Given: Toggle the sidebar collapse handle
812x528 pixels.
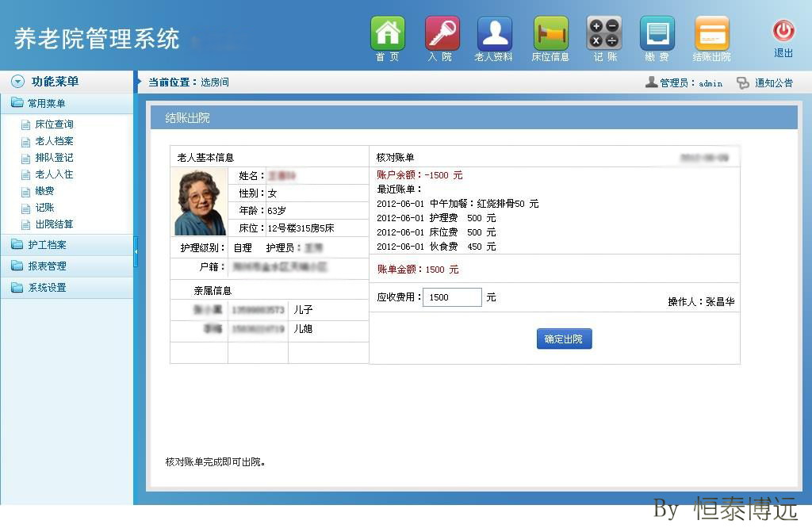Looking at the screenshot, I should (136, 251).
